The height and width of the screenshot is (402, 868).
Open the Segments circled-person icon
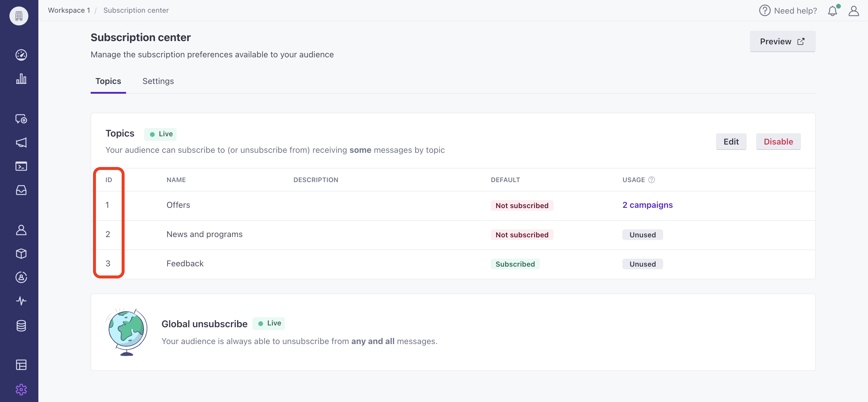pyautogui.click(x=21, y=277)
